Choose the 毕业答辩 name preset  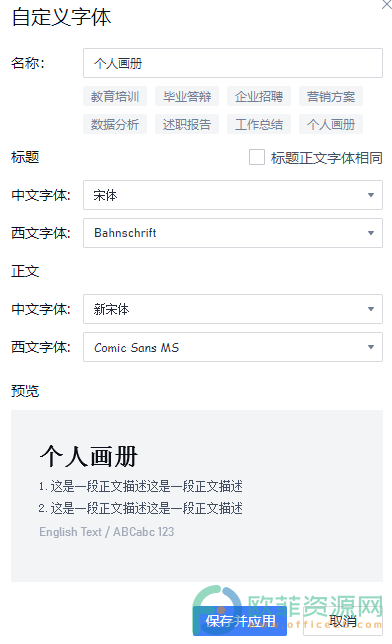click(x=187, y=97)
